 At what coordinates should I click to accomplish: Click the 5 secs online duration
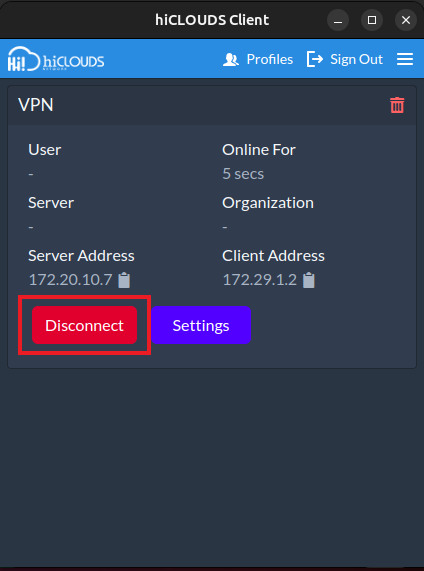(x=243, y=174)
